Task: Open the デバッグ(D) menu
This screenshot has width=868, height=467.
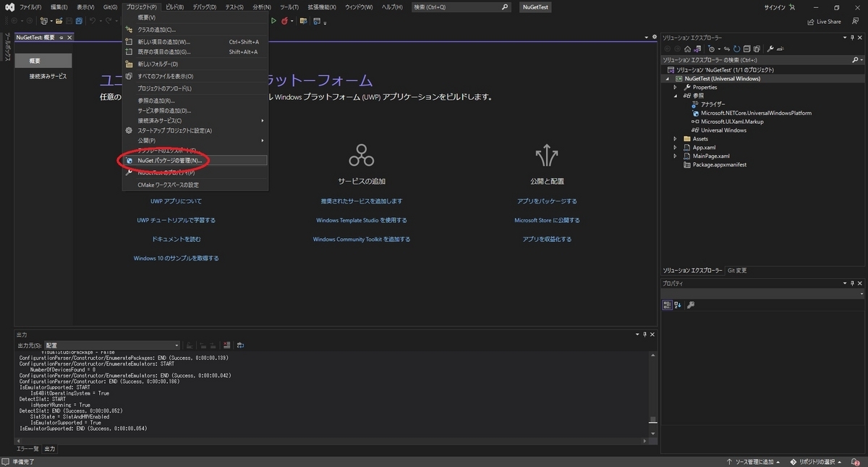Action: tap(204, 7)
